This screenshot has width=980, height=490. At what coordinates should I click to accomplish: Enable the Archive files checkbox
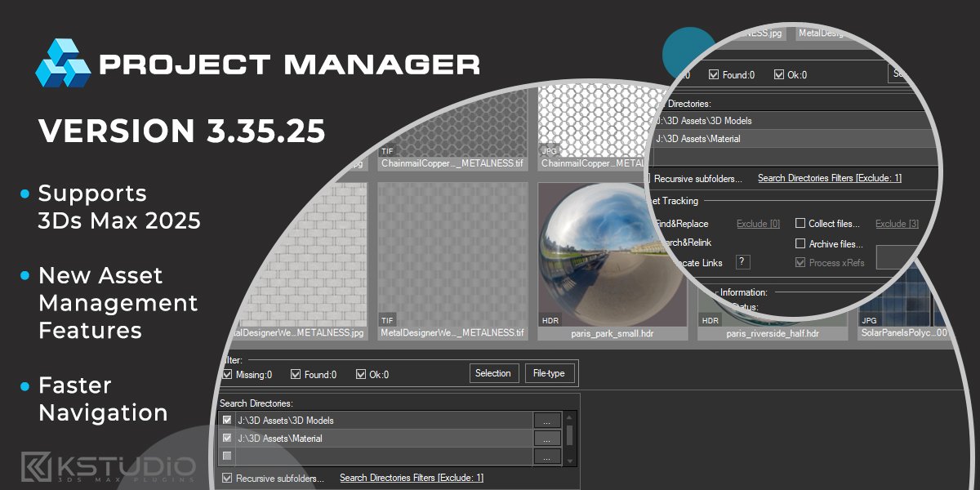[x=800, y=243]
